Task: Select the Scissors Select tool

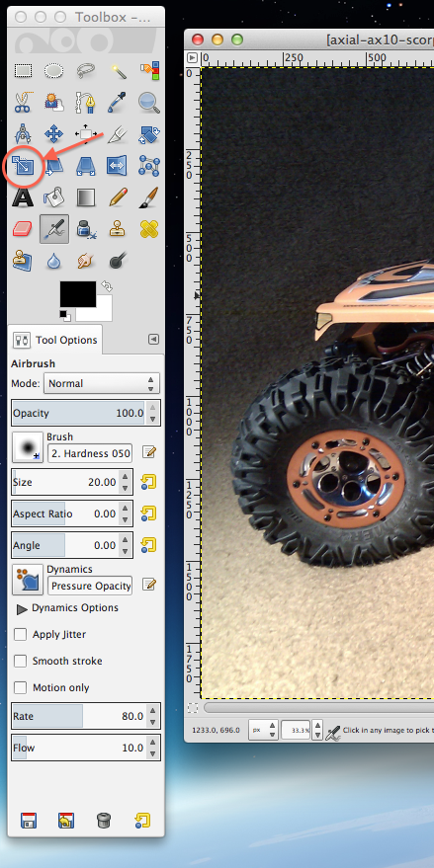Action: coord(23,102)
